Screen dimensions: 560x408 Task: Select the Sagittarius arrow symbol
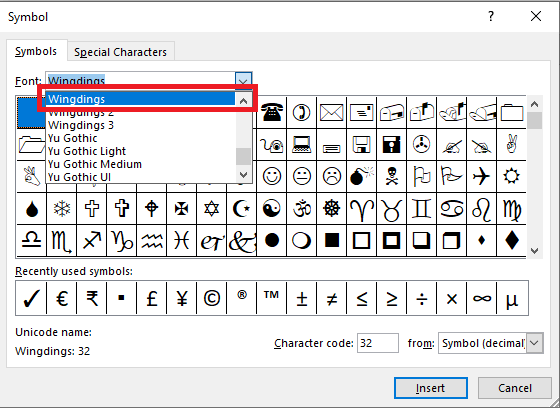coord(92,240)
